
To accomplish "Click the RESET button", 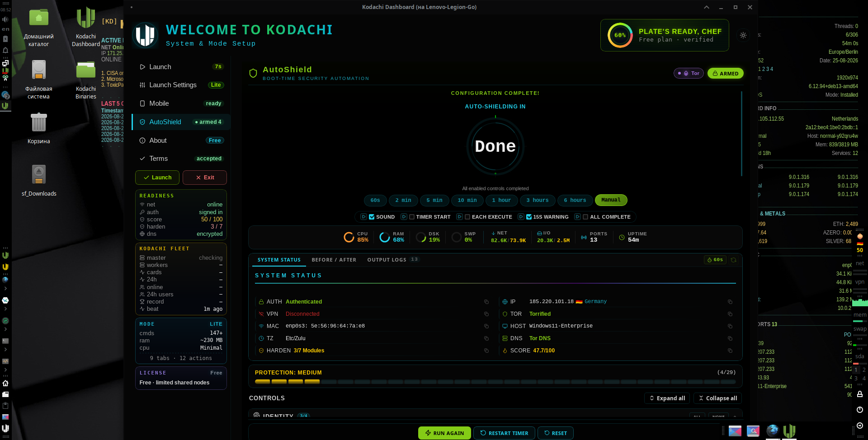I will [x=556, y=433].
